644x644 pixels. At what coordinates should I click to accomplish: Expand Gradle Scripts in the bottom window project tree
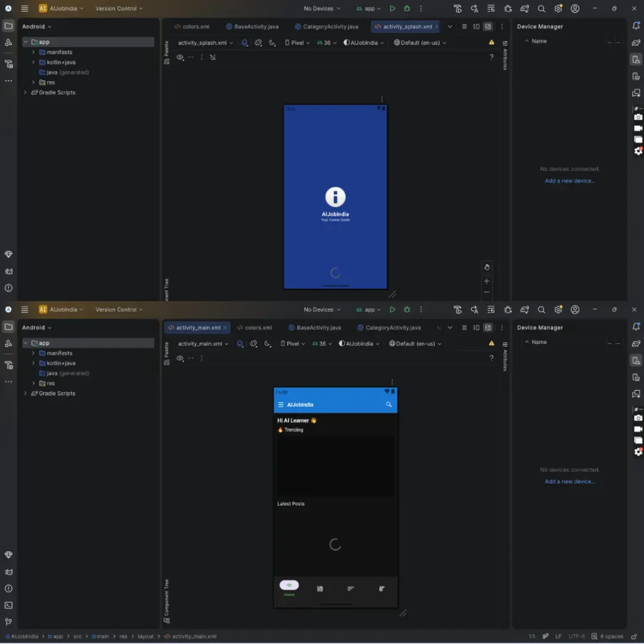click(x=25, y=393)
